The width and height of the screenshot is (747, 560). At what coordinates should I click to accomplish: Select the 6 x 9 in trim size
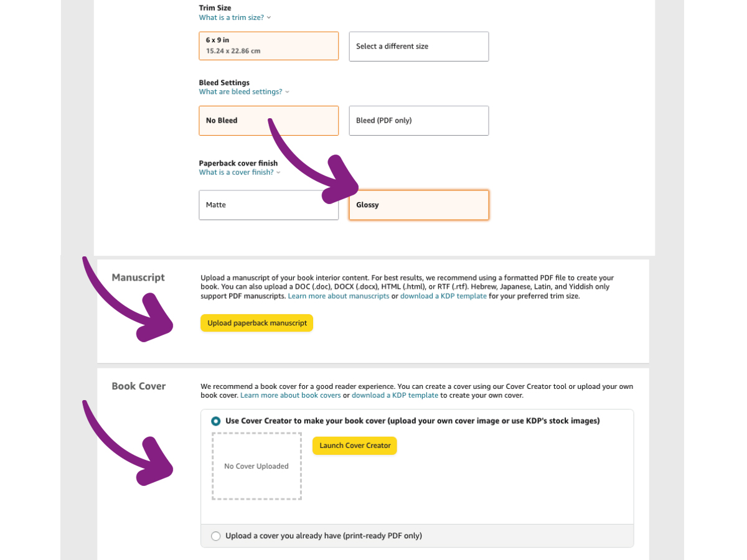(x=268, y=45)
